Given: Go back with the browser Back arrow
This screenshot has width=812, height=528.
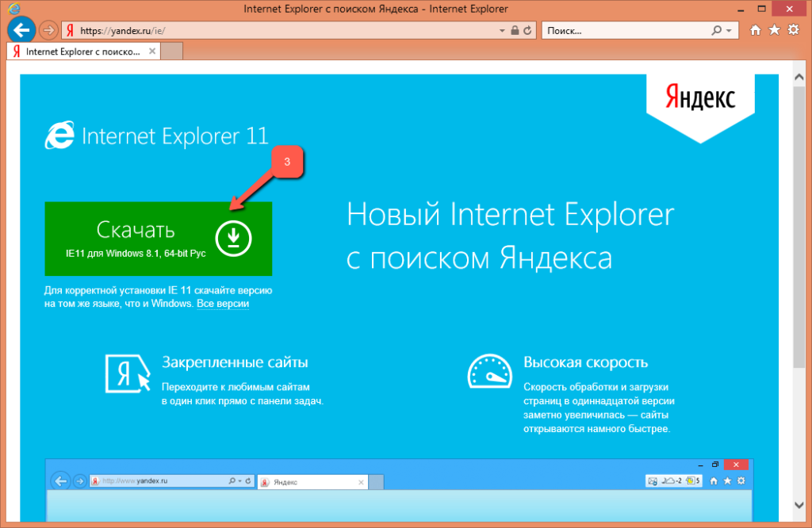Looking at the screenshot, I should [x=21, y=31].
